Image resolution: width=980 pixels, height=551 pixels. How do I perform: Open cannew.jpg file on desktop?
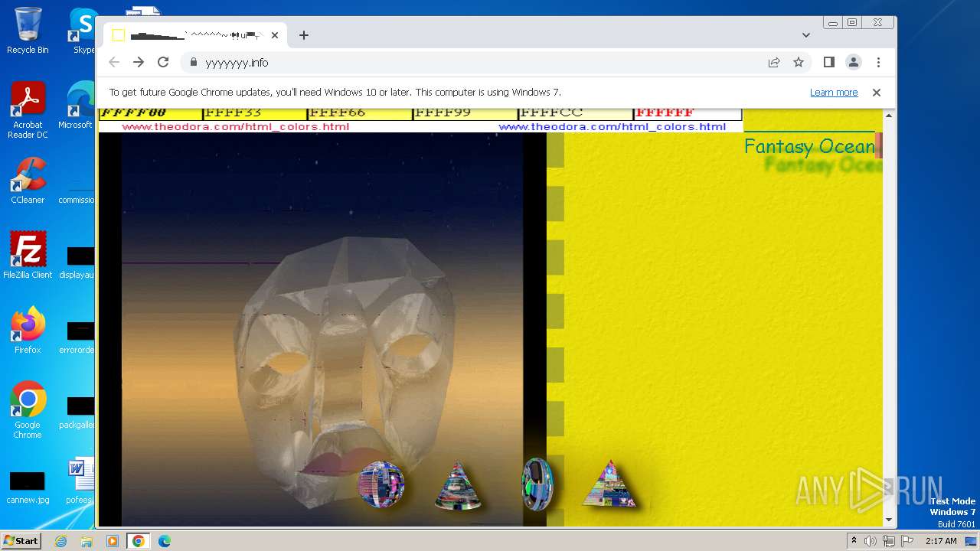(x=28, y=487)
